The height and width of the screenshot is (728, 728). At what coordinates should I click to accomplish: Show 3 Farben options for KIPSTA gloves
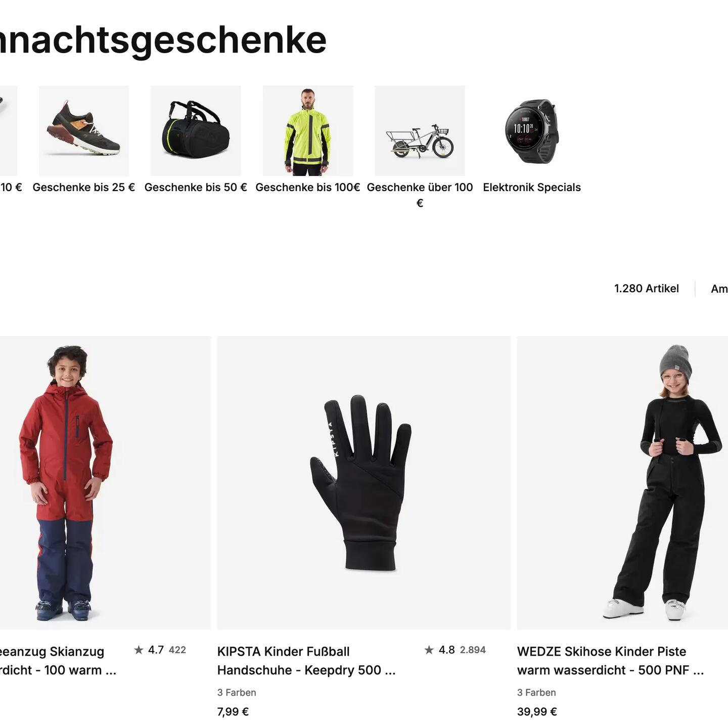click(x=237, y=693)
